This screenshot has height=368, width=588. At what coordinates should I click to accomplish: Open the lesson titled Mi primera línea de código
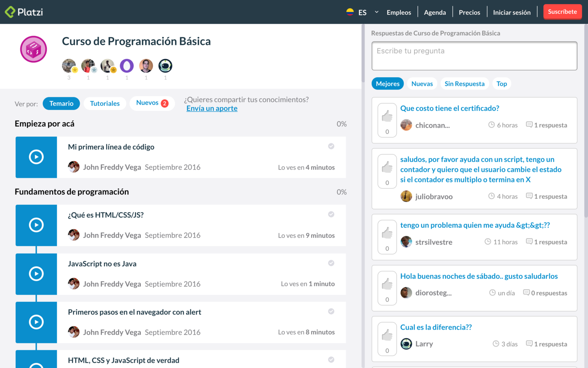coord(111,147)
